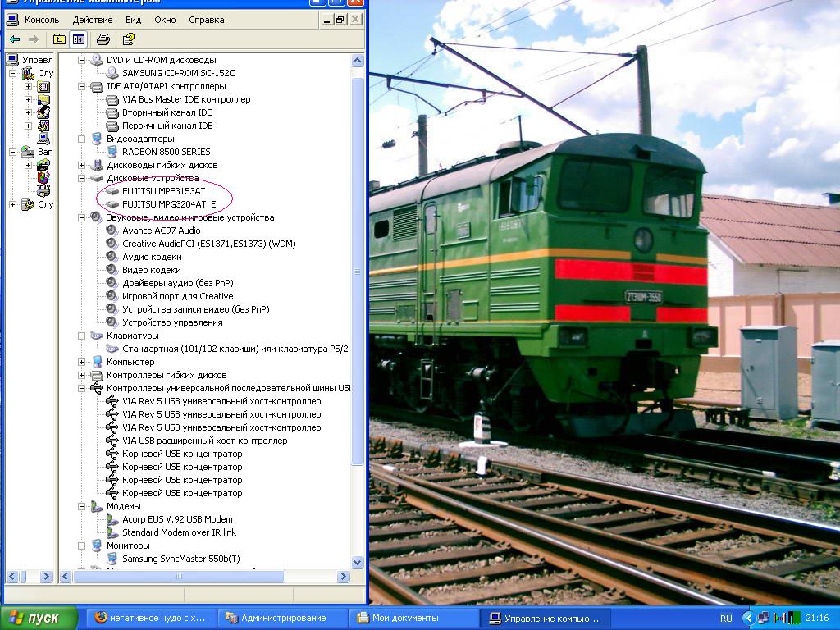Image resolution: width=840 pixels, height=630 pixels.
Task: Select Первичный канал IDE entry
Action: tap(167, 126)
